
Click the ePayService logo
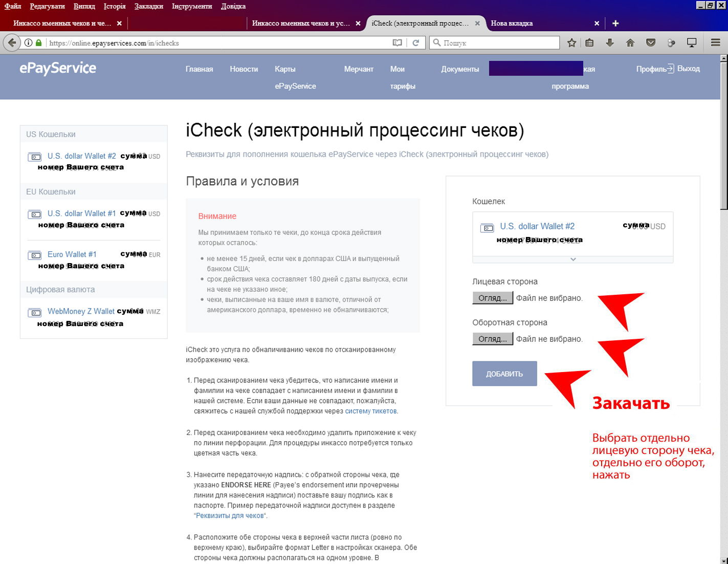58,68
